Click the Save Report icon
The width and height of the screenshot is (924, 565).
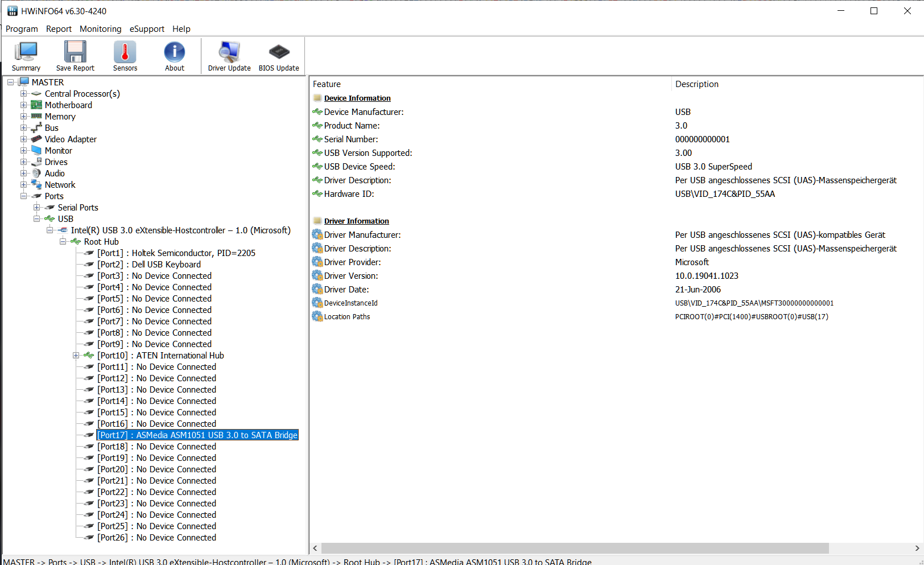pos(75,55)
